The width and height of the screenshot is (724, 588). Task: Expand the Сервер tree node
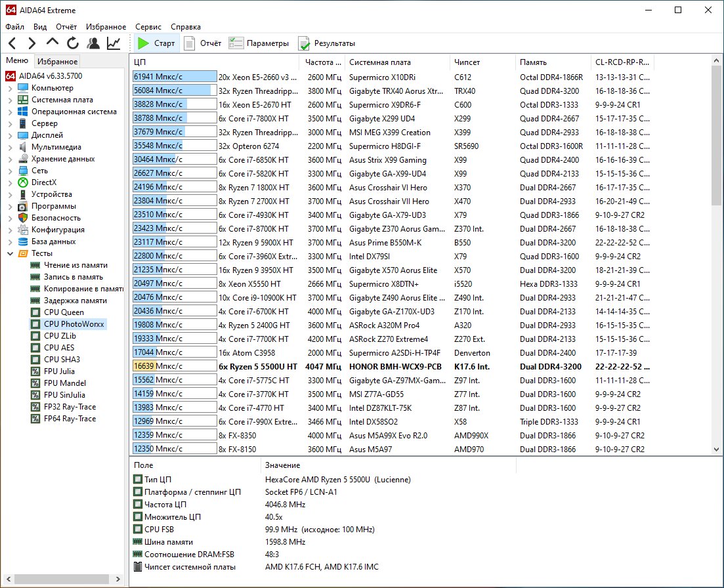10,123
